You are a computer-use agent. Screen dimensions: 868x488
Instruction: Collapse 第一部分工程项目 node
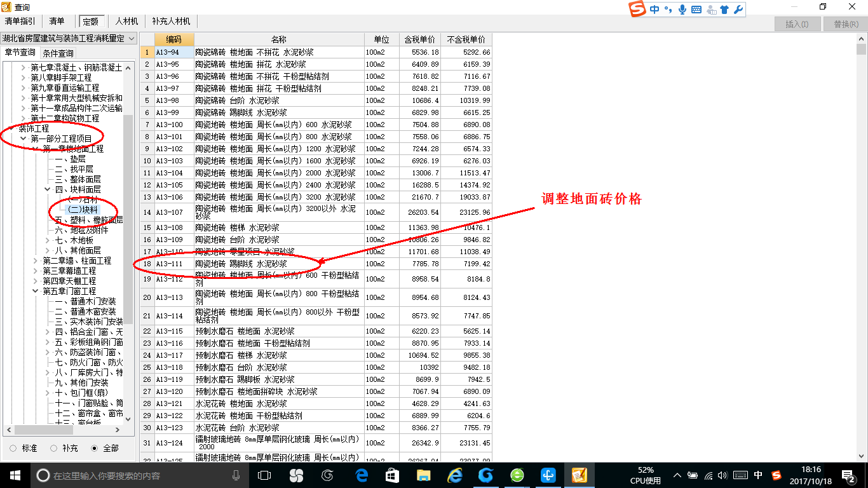tap(24, 139)
